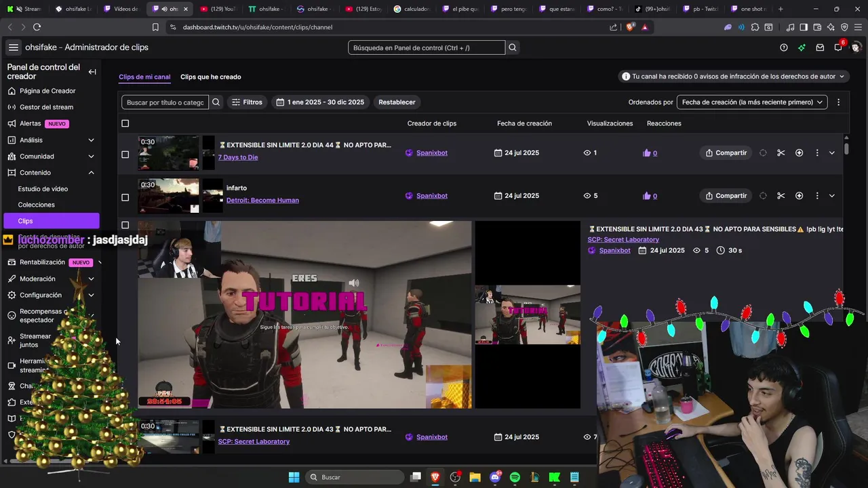This screenshot has height=488, width=868.
Task: Select the Clips de mi canal tab
Action: 144,77
